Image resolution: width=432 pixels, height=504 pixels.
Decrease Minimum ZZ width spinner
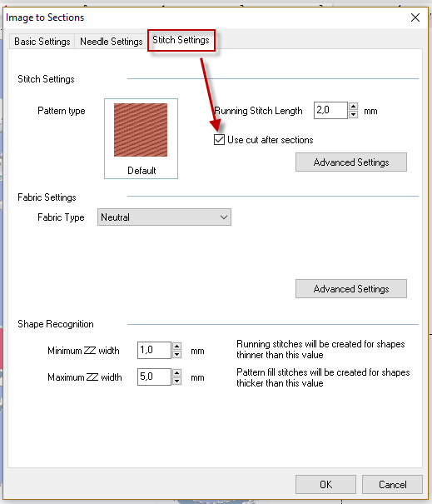pyautogui.click(x=177, y=354)
